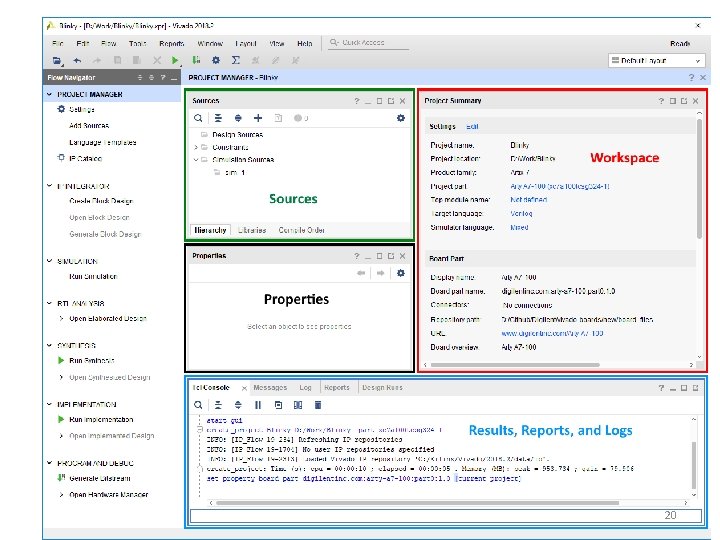Image resolution: width=720 pixels, height=540 pixels.
Task: Collapse SYNTHESIS section
Action: pyautogui.click(x=50, y=345)
